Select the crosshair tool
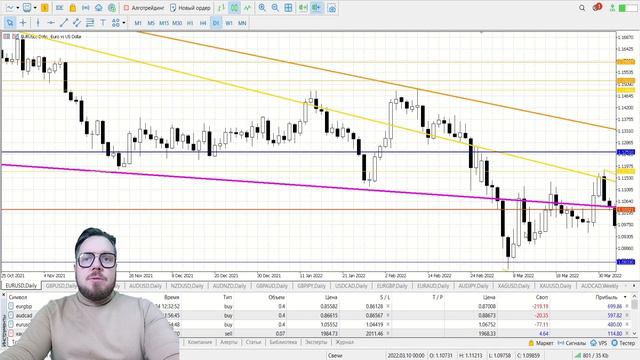640x360 pixels. (x=23, y=23)
